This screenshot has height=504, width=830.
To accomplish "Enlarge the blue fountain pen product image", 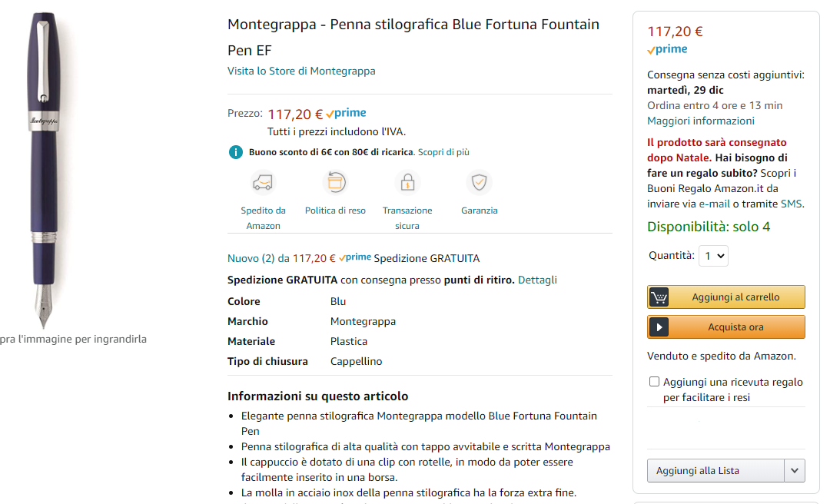I will (45, 169).
